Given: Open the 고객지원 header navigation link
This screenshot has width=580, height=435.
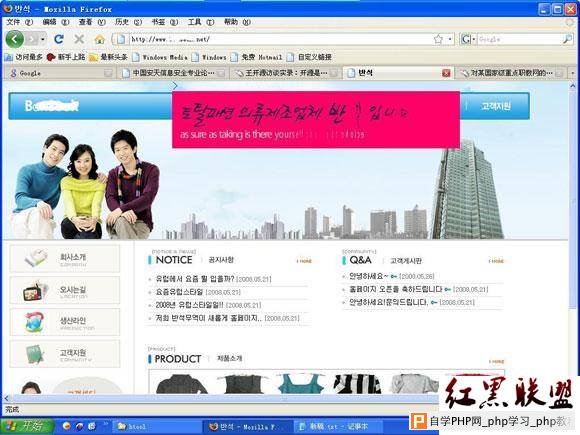Looking at the screenshot, I should pos(496,106).
